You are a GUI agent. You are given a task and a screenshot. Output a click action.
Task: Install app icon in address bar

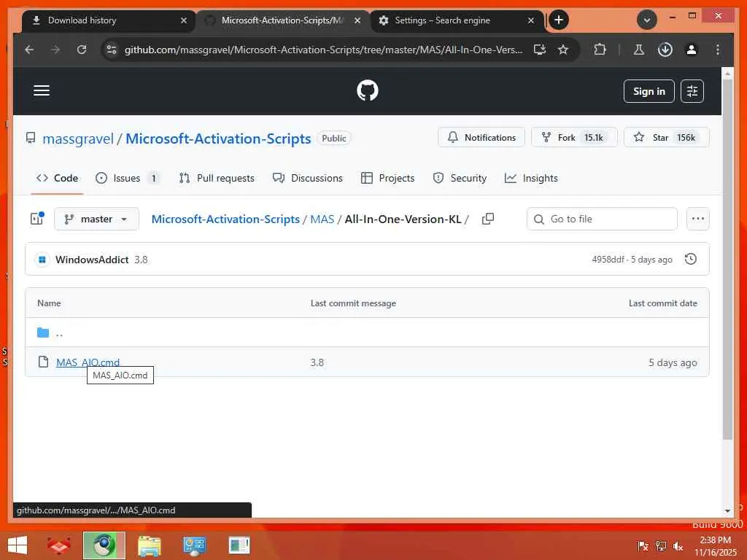[x=539, y=50]
